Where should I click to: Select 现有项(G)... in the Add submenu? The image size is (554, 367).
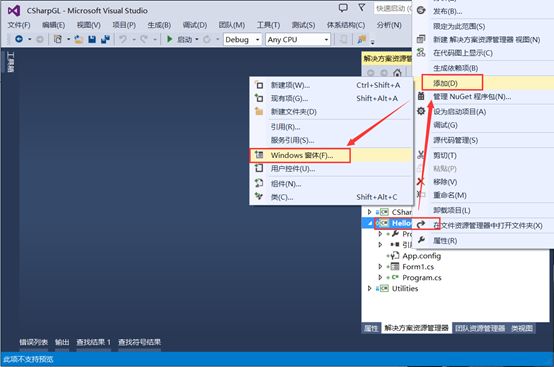331,99
